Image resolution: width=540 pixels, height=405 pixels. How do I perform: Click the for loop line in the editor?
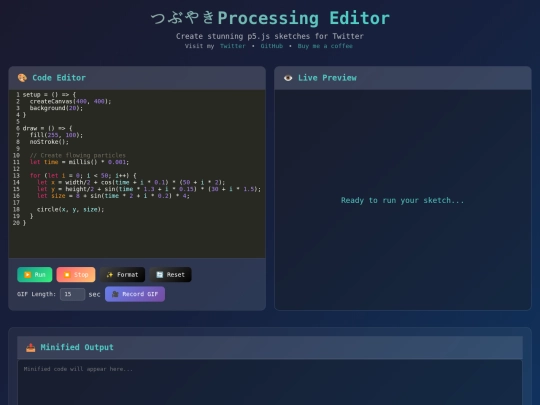pyautogui.click(x=83, y=176)
